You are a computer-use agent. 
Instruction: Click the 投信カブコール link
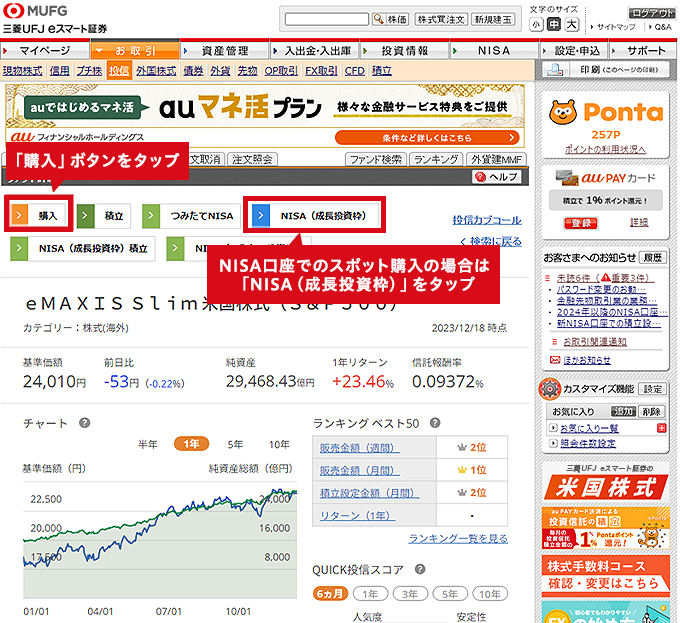(x=487, y=220)
